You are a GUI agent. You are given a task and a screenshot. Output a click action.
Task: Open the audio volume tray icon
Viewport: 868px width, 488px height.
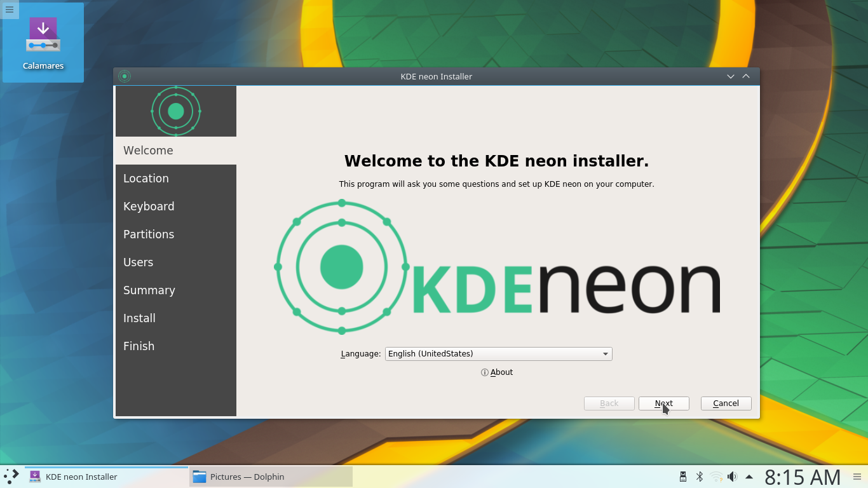pos(732,477)
